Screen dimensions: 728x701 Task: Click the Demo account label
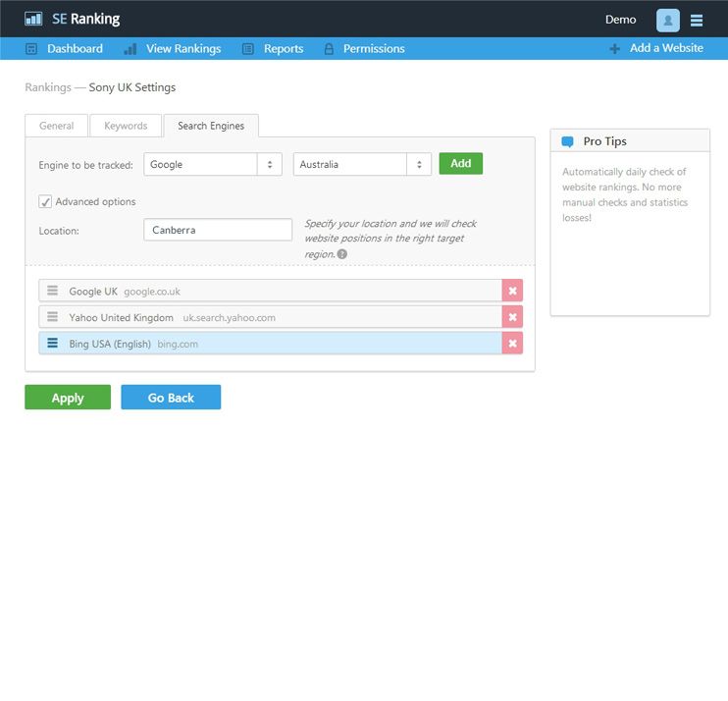pyautogui.click(x=620, y=20)
